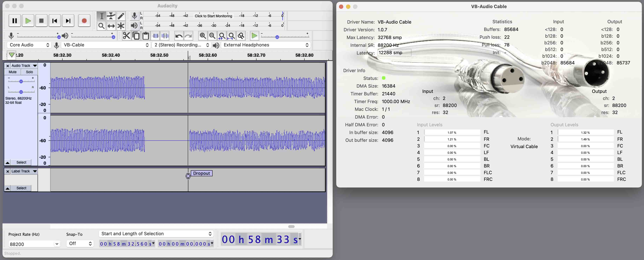Adjust the Audio Track pan slider

coord(21,92)
